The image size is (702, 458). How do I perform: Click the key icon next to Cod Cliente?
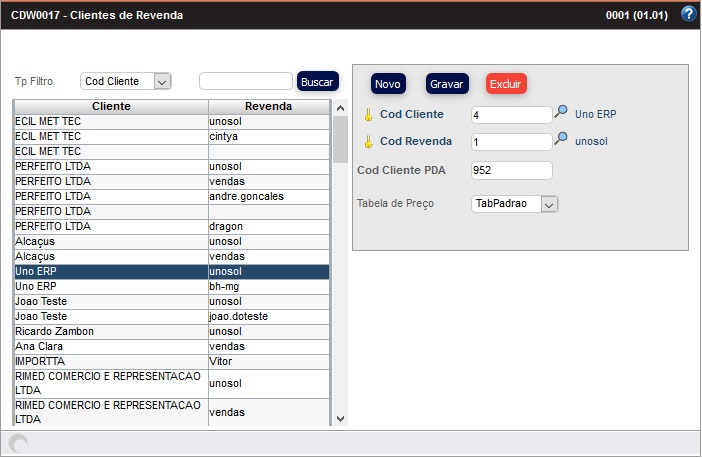point(368,115)
